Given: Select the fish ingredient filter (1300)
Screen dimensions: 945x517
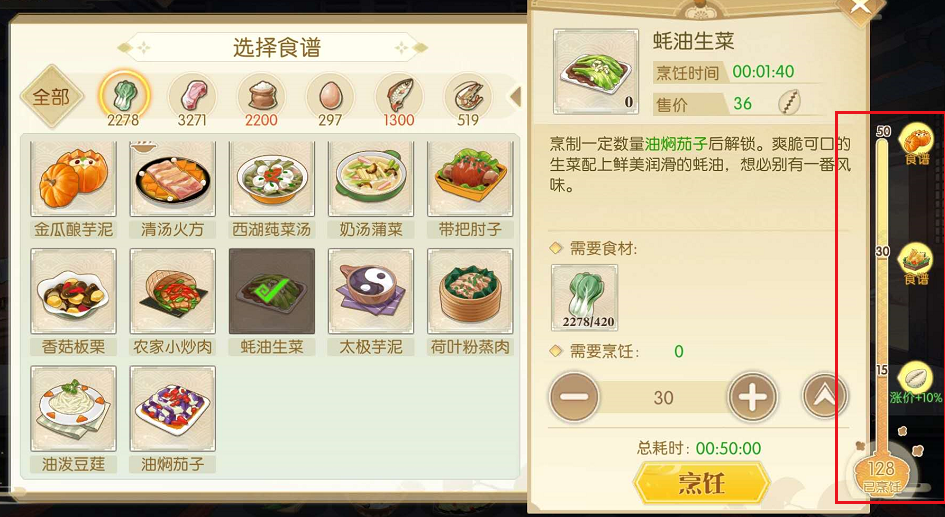Looking at the screenshot, I should (x=398, y=96).
